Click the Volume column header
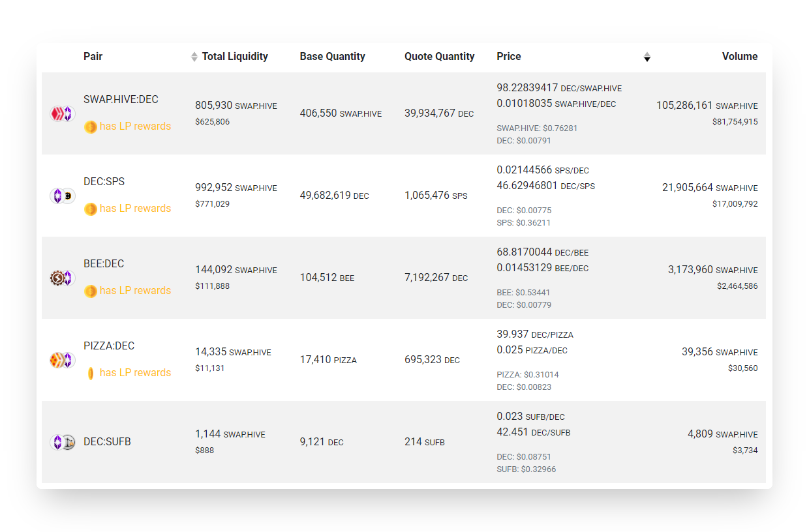 pos(740,56)
